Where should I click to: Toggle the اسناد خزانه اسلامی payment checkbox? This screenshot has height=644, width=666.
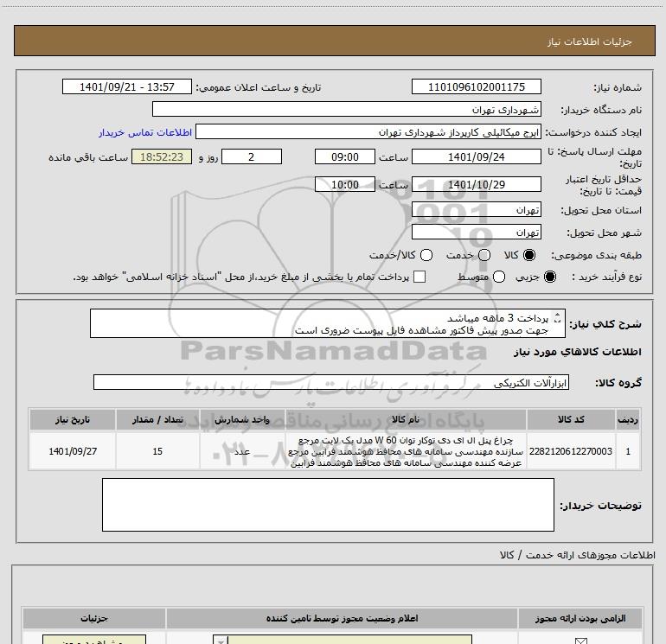419,277
